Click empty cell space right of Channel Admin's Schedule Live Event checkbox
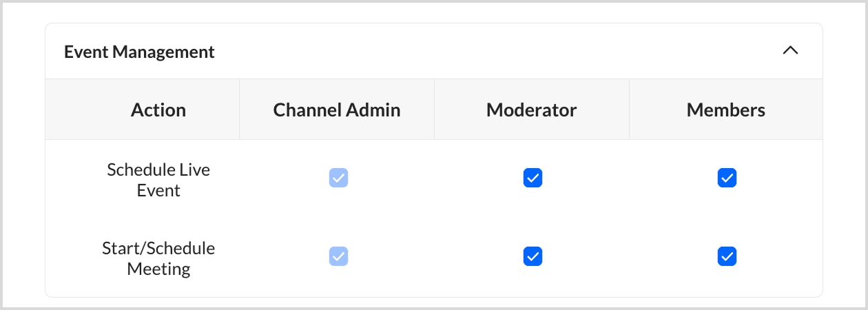The image size is (868, 310). (x=393, y=178)
